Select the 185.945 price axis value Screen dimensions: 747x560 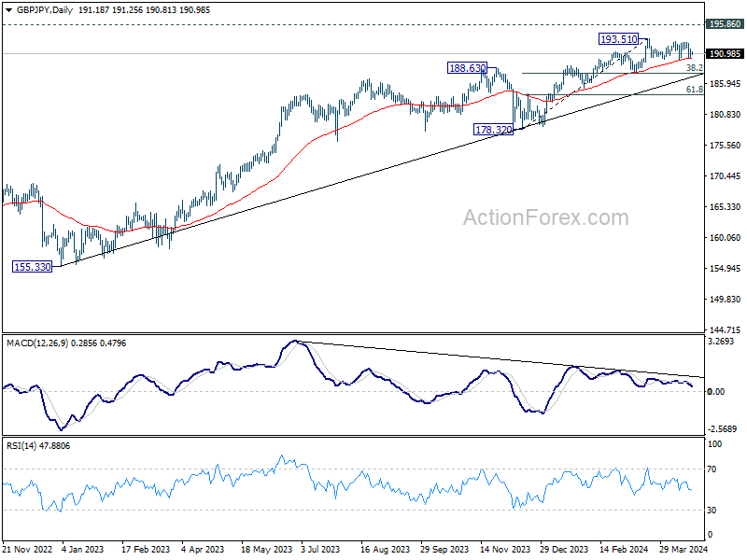(726, 84)
